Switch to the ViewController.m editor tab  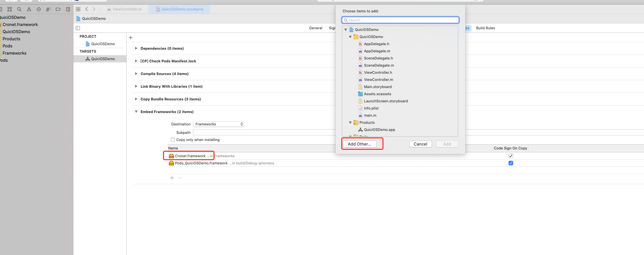pyautogui.click(x=125, y=9)
